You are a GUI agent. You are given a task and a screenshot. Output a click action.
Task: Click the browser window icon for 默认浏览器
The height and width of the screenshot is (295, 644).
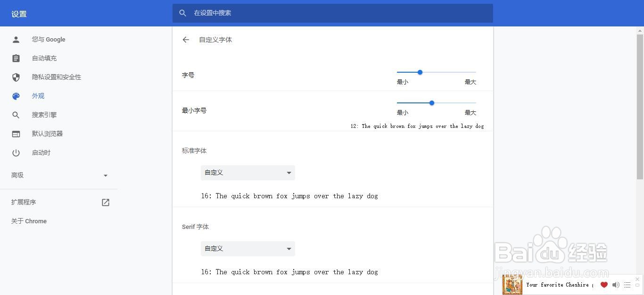(16, 134)
